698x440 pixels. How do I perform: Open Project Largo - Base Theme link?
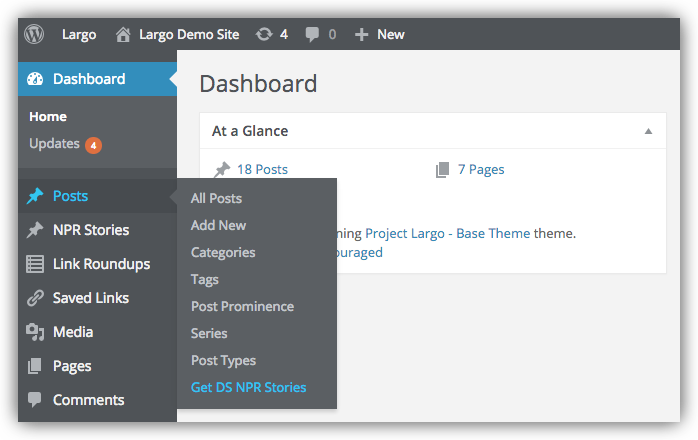coord(447,233)
